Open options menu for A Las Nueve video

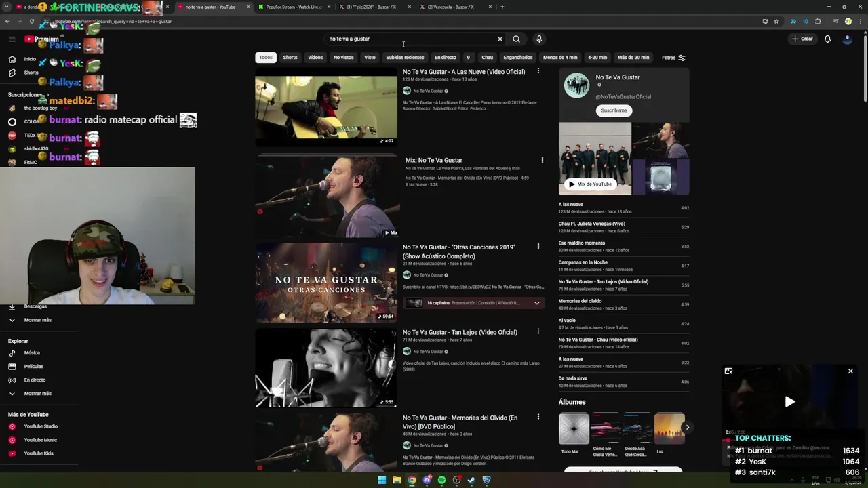click(538, 71)
